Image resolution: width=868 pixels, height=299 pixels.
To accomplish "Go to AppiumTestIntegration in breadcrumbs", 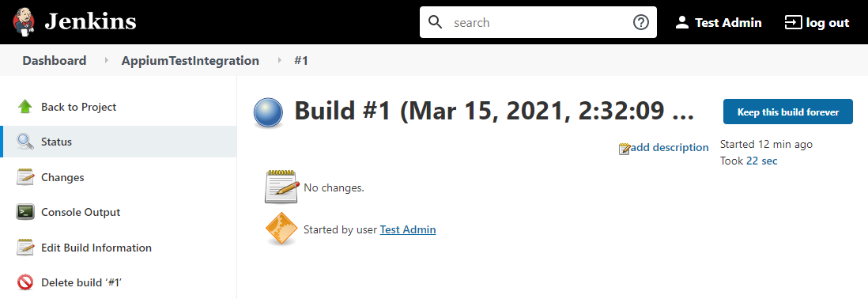I will [191, 60].
